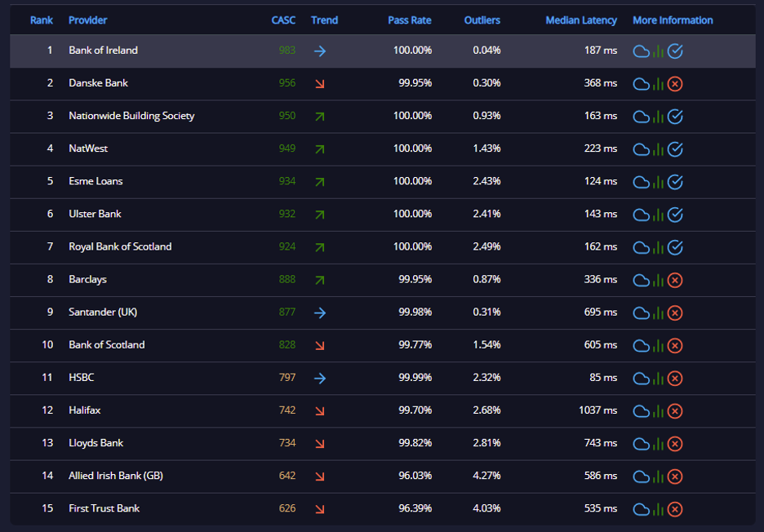
Task: Open cloud icon for Danske Bank
Action: tap(641, 84)
